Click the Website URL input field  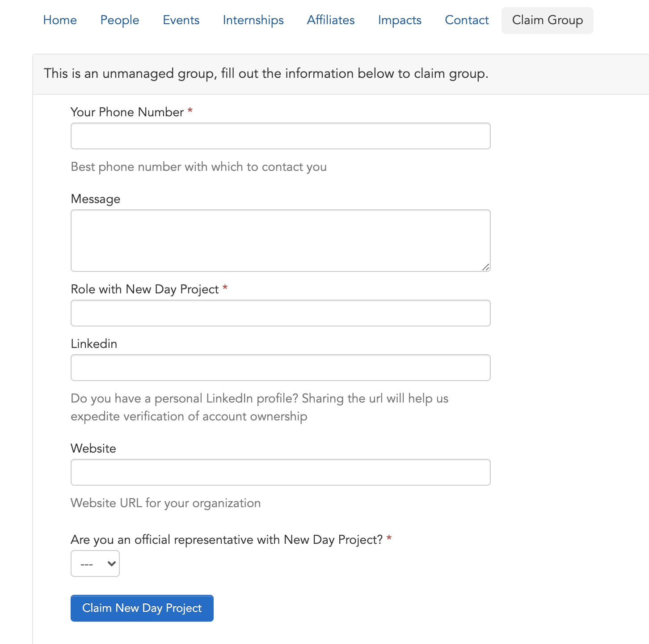pos(281,472)
